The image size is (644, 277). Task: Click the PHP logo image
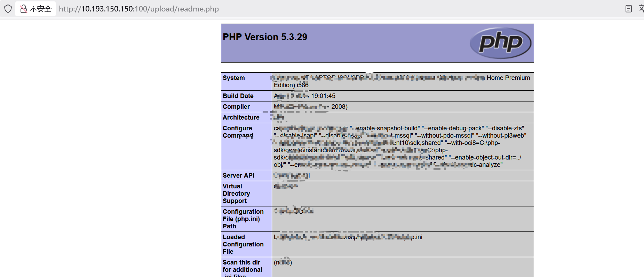(x=500, y=43)
